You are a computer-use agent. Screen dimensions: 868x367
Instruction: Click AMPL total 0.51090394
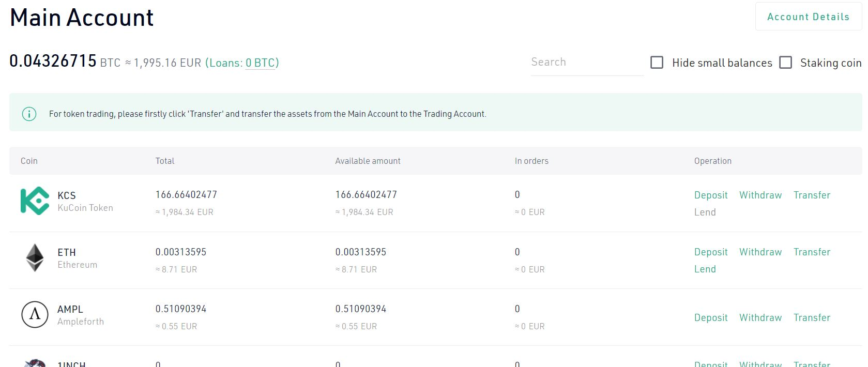pos(181,309)
